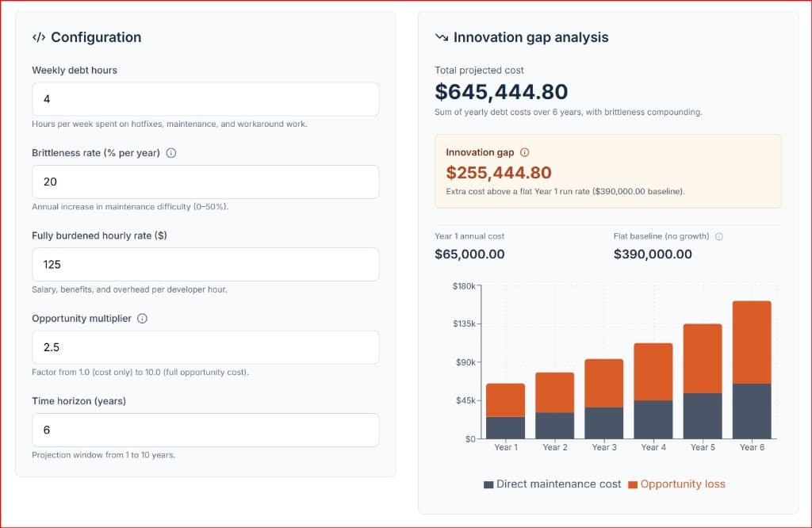Click the Extra cost above flat baseline note

click(x=565, y=192)
